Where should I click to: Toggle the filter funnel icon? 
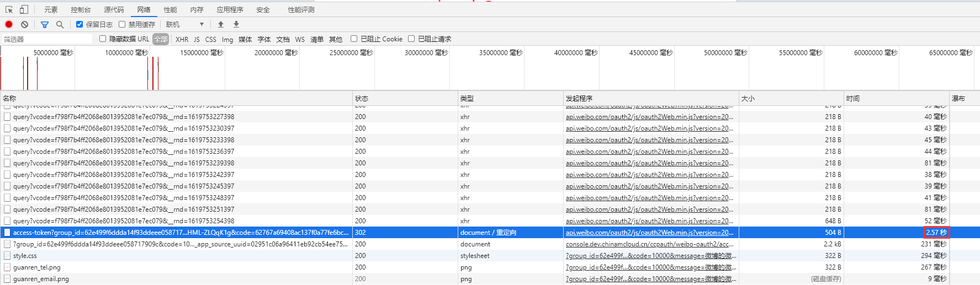pos(45,24)
